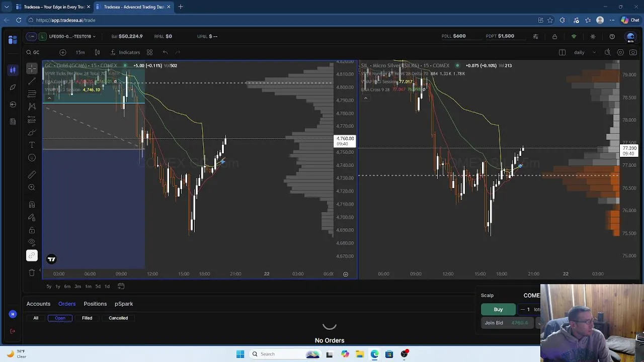Filter orders by Cancelled
Screen dimensions: 644x362
[118, 318]
